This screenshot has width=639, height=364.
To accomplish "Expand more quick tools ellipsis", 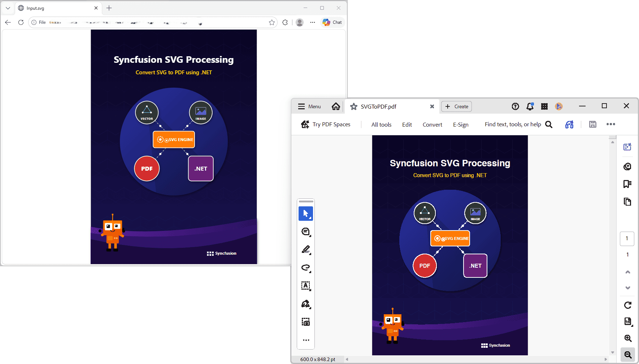I will click(306, 340).
